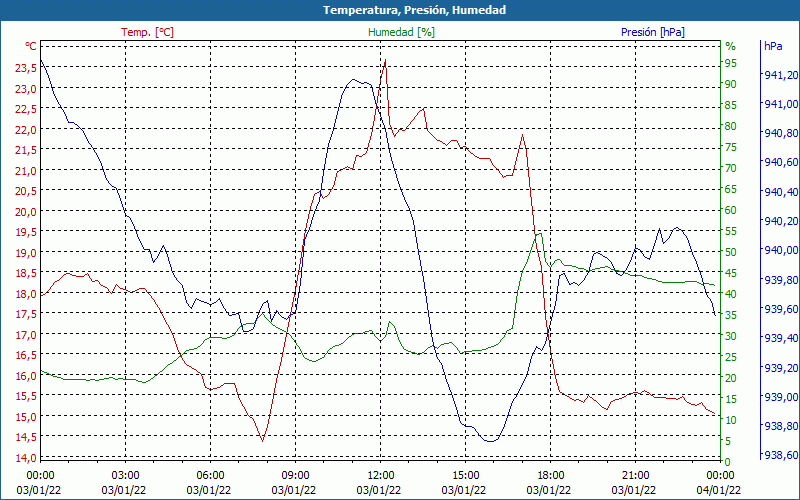Click the 940,80 pressure axis tick
Screen dimensions: 800x500
[781, 133]
